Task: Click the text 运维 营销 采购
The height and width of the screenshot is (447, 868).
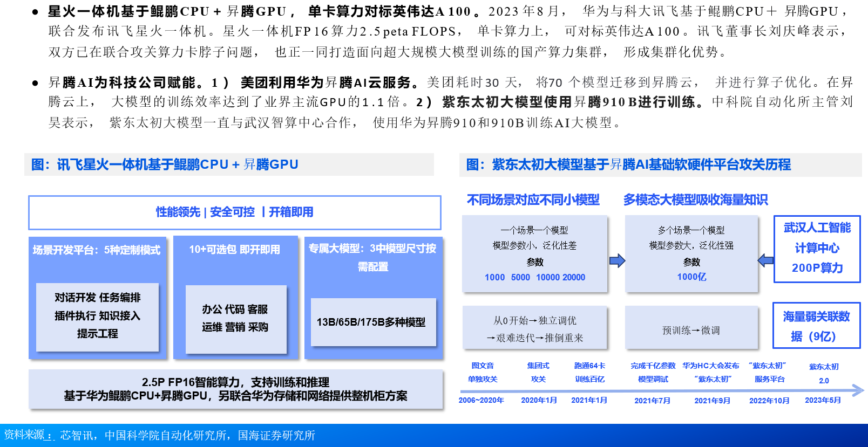Action: tap(235, 327)
